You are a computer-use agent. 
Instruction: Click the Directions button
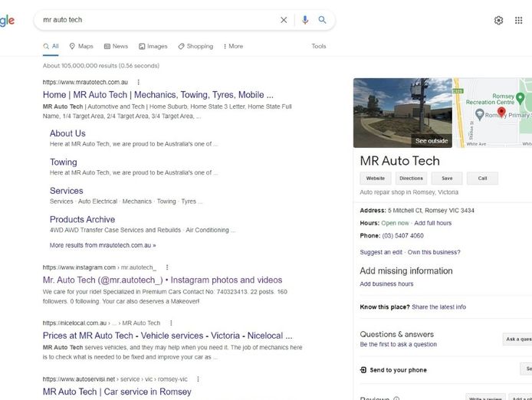411,179
